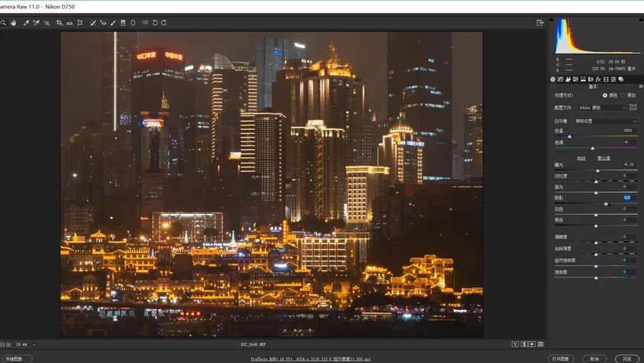The image size is (644, 363).
Task: Open the Tone Curve panel tab
Action: pyautogui.click(x=560, y=79)
